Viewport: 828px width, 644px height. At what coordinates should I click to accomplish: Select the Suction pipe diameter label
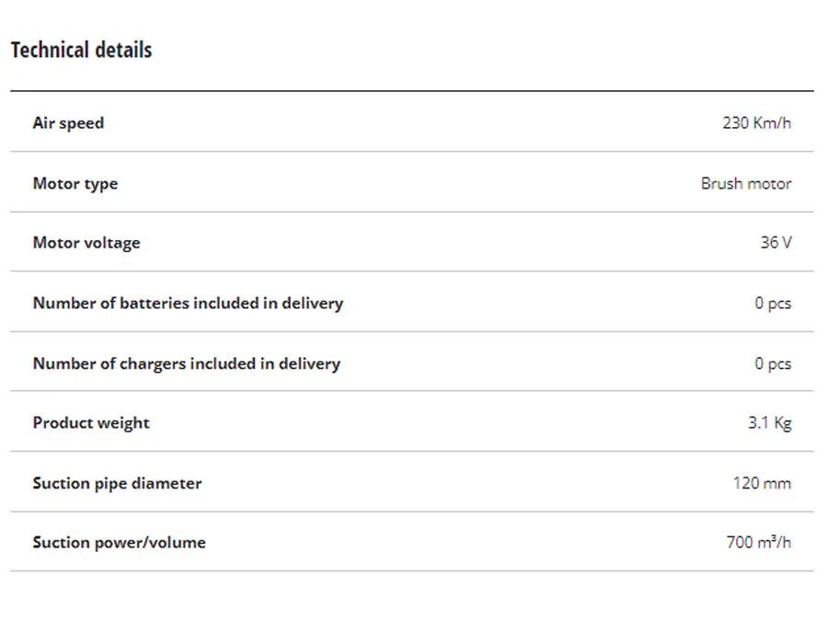tap(117, 484)
